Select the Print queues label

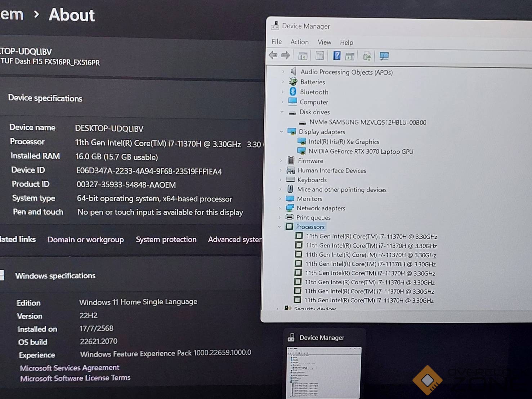313,218
